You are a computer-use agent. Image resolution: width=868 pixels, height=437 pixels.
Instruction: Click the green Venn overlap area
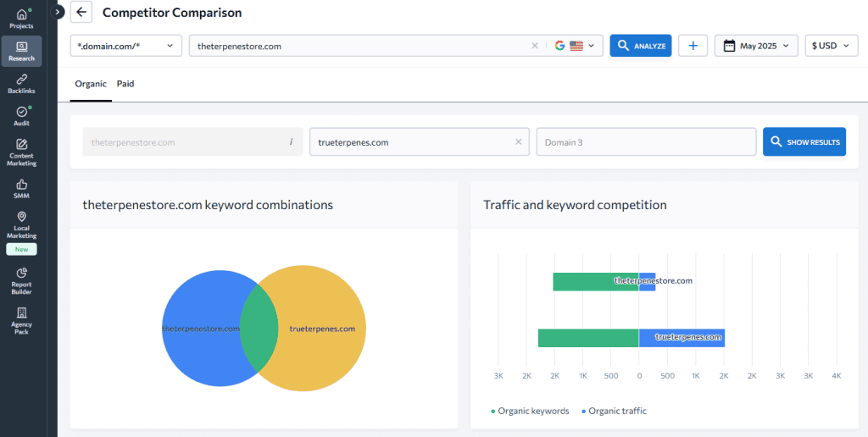coord(259,328)
